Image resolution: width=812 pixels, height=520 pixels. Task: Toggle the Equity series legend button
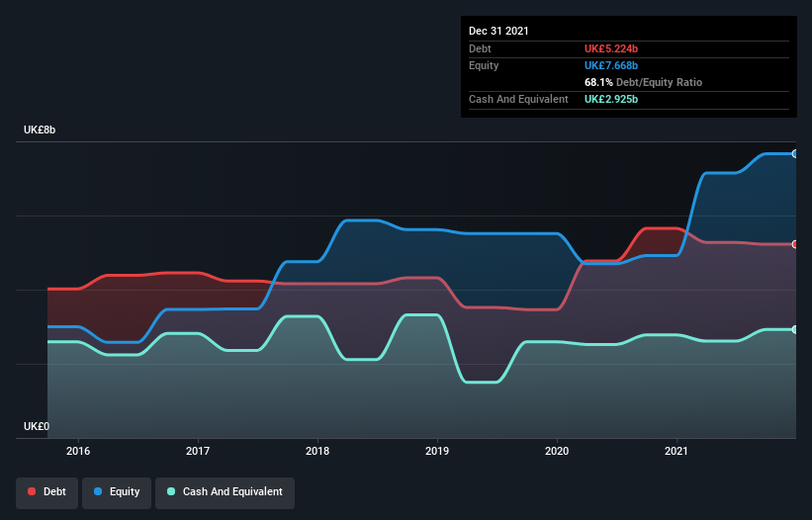[117, 492]
